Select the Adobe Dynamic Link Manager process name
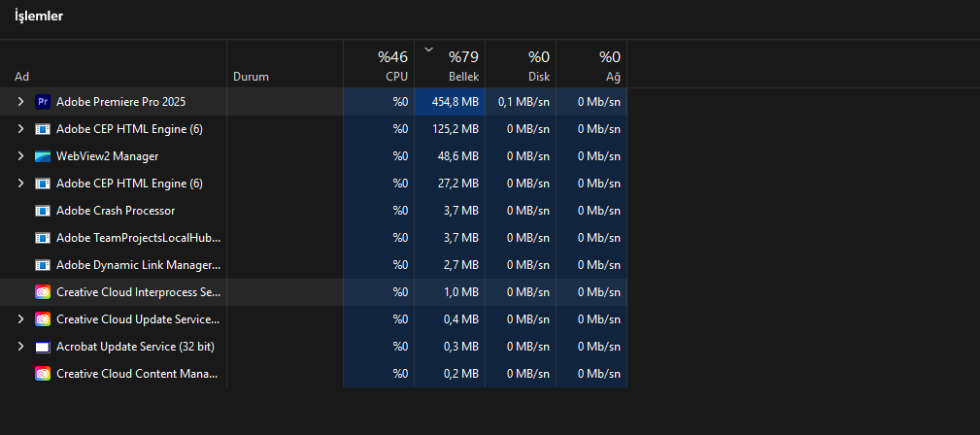This screenshot has width=980, height=435. [138, 265]
